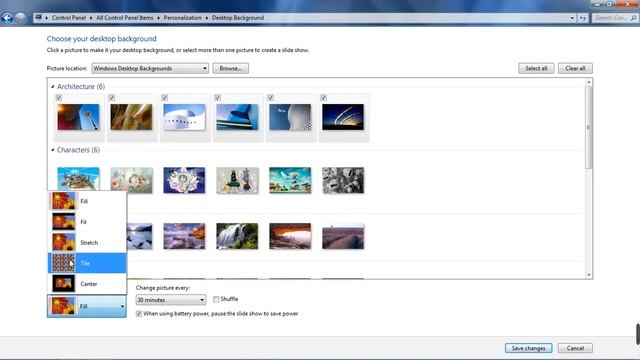Click the Picture position dropdown showing Fill

click(87, 306)
